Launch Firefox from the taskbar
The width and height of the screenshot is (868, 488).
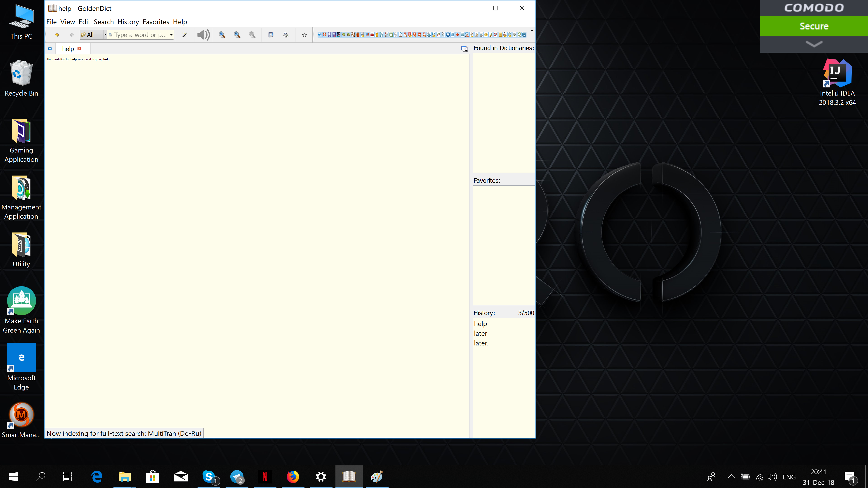coord(292,476)
